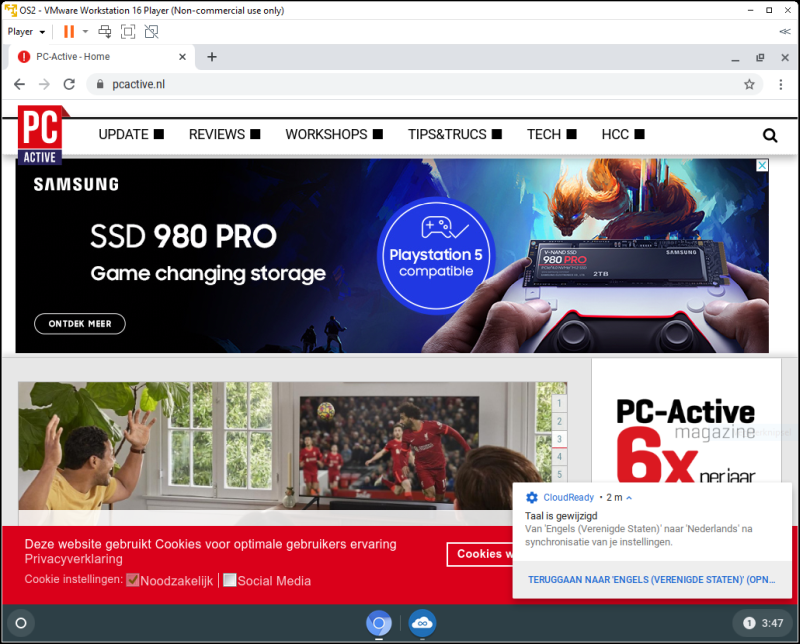Image resolution: width=800 pixels, height=644 pixels.
Task: Select the PC-Active - Home browser tab
Action: (x=101, y=57)
